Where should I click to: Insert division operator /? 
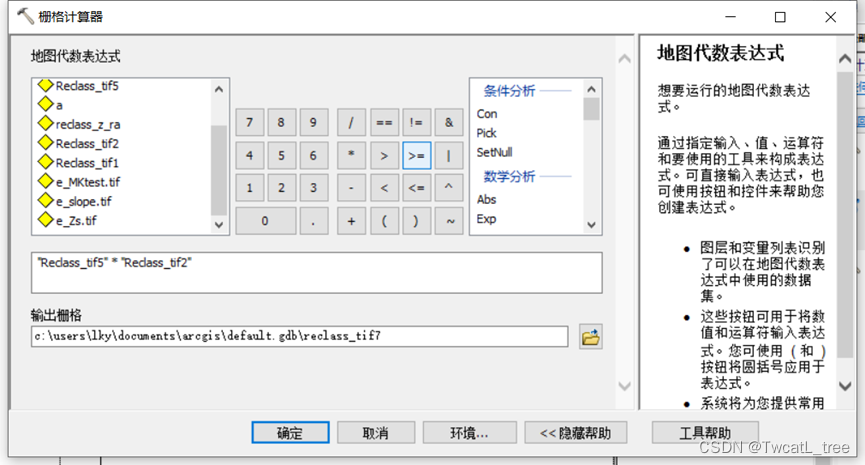pyautogui.click(x=351, y=122)
